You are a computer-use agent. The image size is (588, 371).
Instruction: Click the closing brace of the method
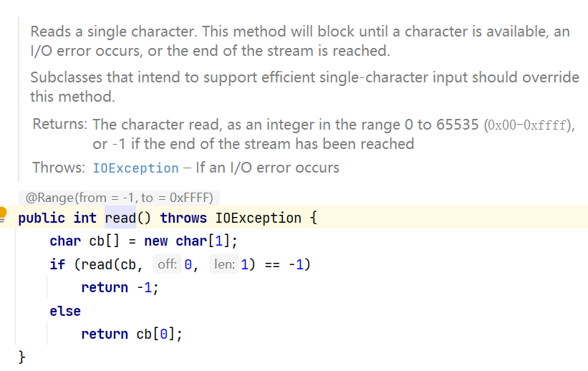21,357
